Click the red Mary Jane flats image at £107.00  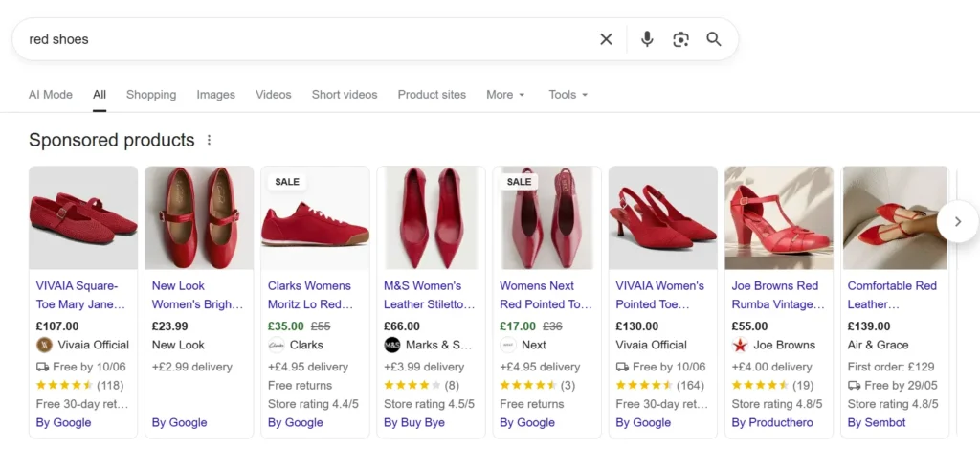[x=83, y=217]
